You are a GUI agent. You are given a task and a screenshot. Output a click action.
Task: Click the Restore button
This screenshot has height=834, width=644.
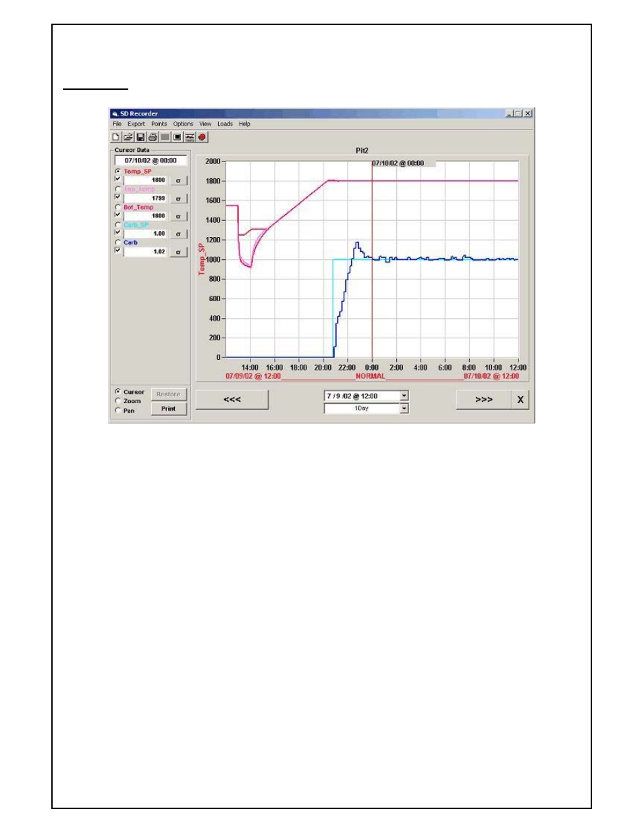point(169,394)
